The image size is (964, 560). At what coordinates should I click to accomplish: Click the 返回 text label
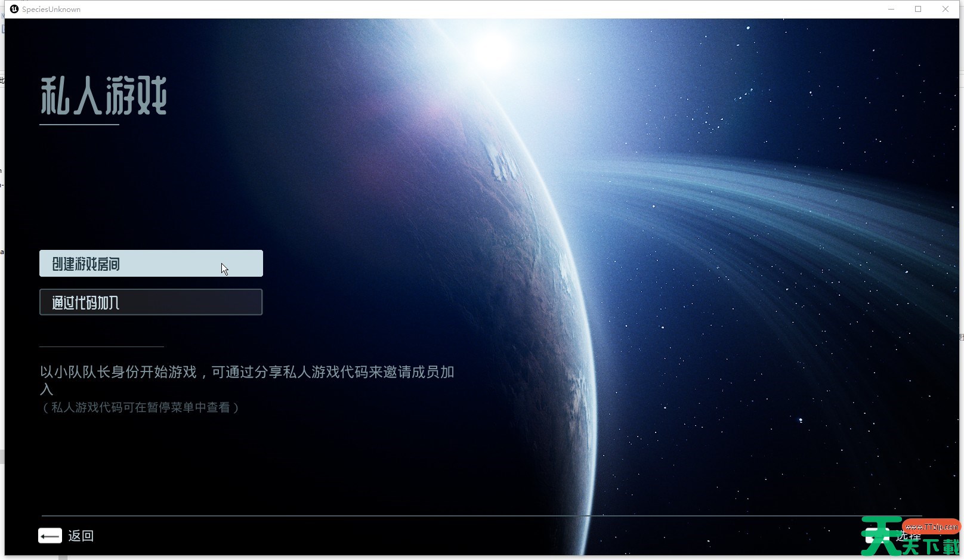tap(81, 536)
